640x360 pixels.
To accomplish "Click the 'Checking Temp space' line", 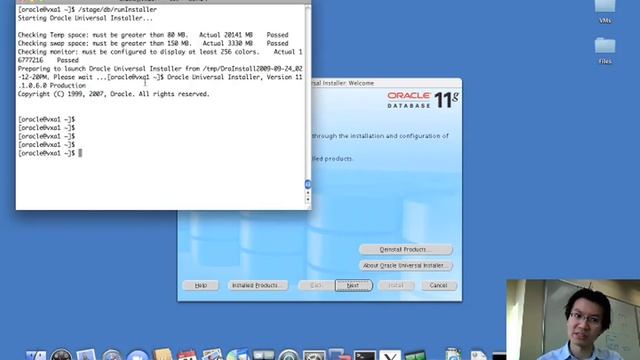I will click(x=153, y=35).
